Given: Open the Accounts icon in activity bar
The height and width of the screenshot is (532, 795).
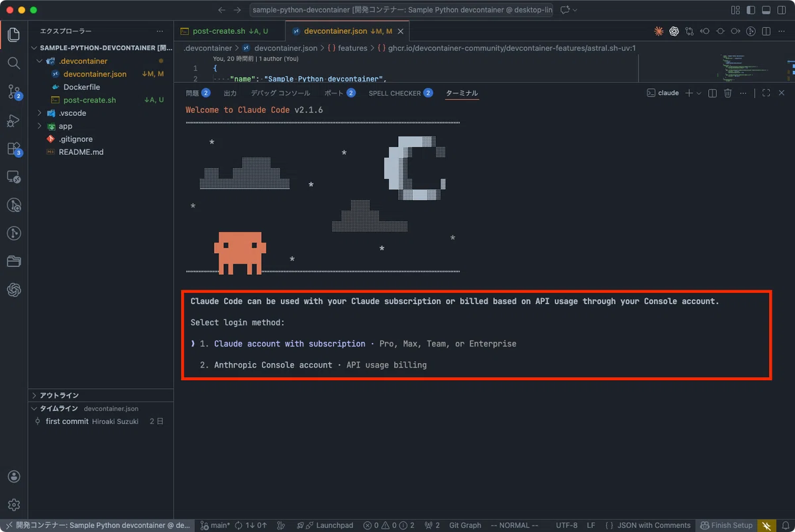Looking at the screenshot, I should tap(14, 477).
